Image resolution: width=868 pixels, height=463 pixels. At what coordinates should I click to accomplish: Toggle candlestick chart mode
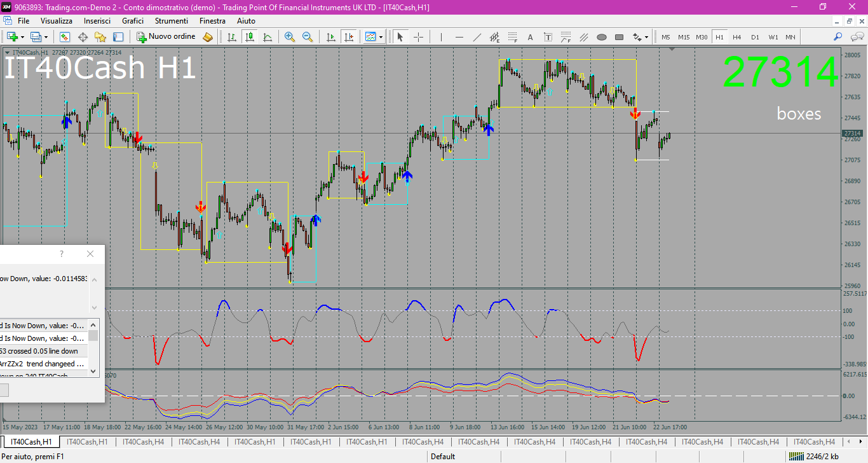(x=250, y=37)
